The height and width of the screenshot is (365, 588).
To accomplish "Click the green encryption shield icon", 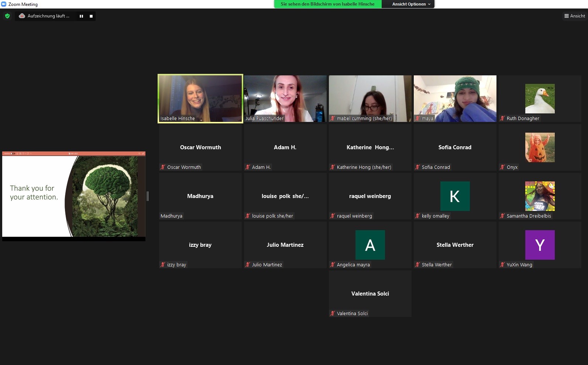I will 7,16.
